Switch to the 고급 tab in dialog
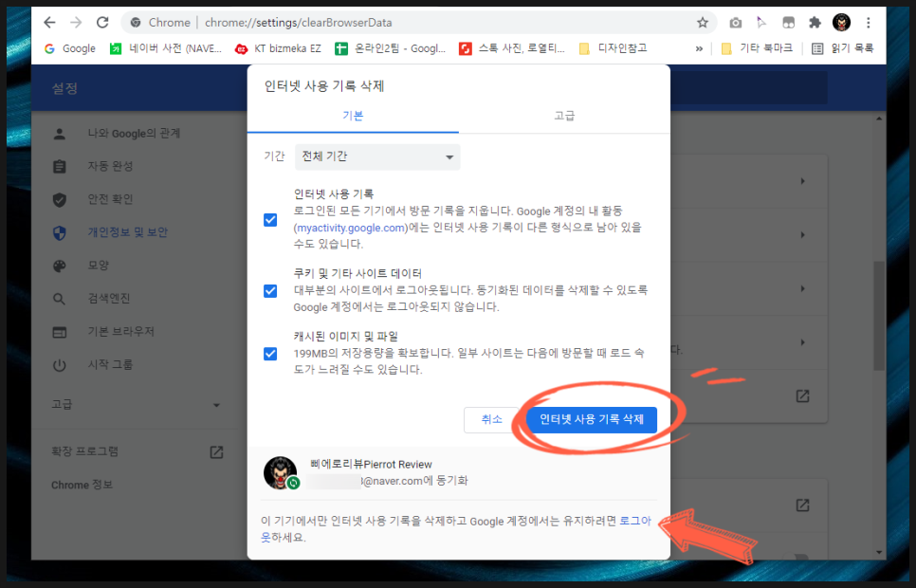Image resolution: width=916 pixels, height=588 pixels. pyautogui.click(x=564, y=116)
